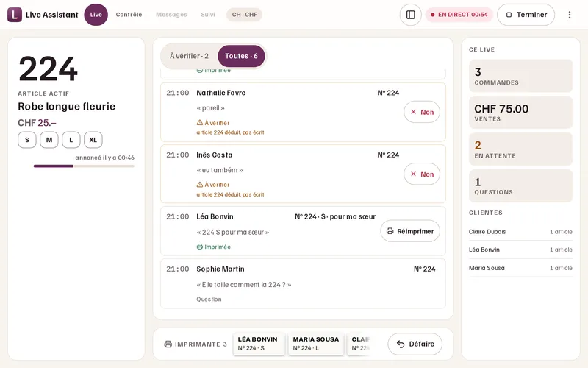Open the LÉA BONVIN print queue label
588x368 pixels.
[x=259, y=344]
